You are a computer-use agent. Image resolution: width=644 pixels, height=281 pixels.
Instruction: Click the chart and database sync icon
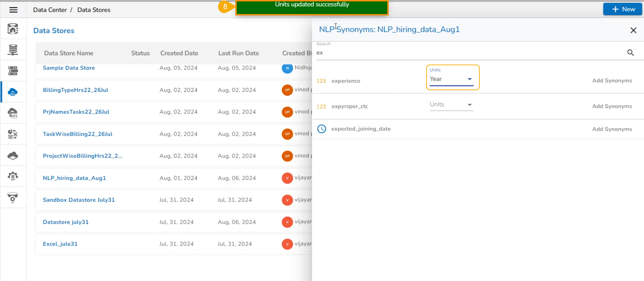click(x=13, y=134)
